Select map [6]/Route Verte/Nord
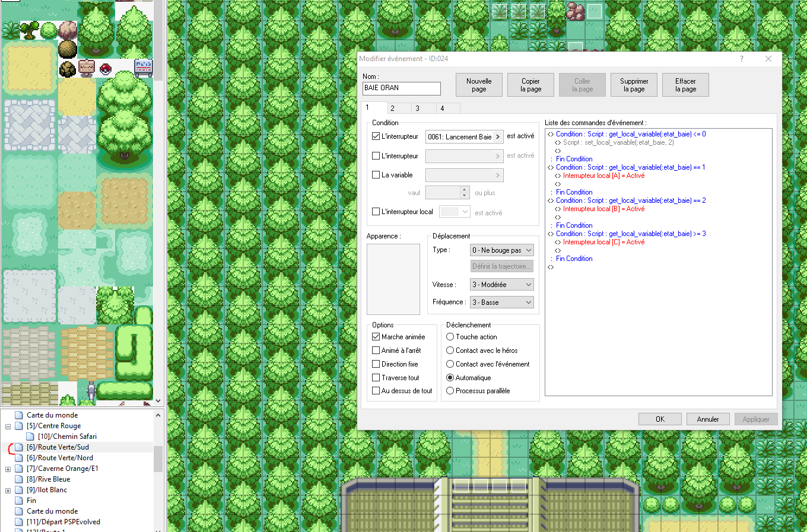 pyautogui.click(x=60, y=458)
